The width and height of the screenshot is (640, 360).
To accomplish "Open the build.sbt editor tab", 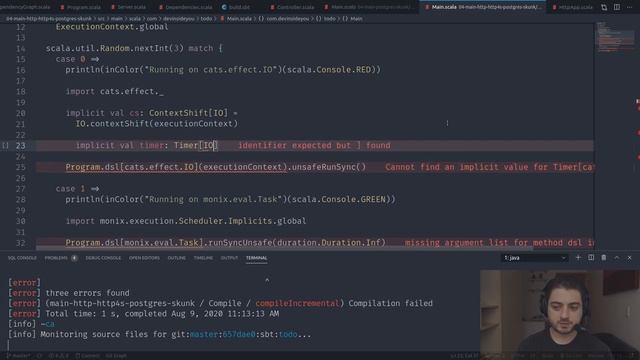I will pyautogui.click(x=236, y=7).
